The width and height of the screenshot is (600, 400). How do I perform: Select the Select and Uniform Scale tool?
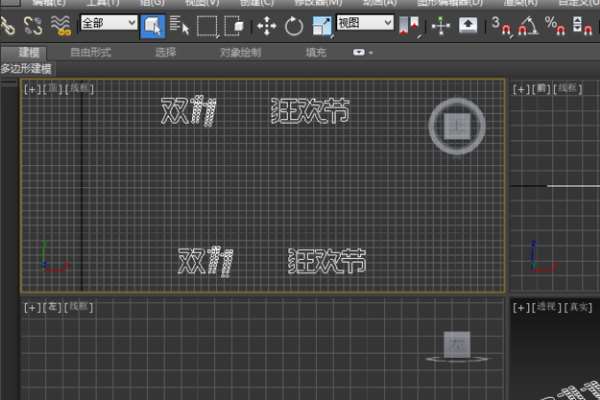pos(322,26)
